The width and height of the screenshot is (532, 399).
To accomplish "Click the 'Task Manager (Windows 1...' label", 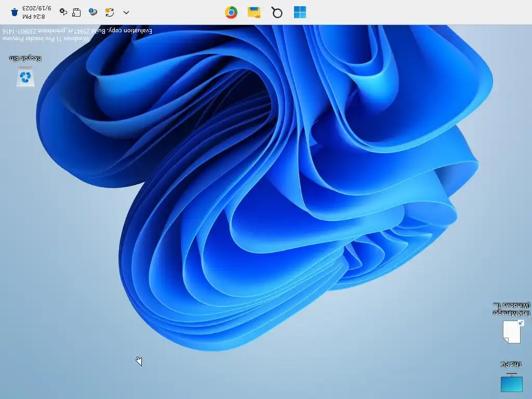I will 512,309.
